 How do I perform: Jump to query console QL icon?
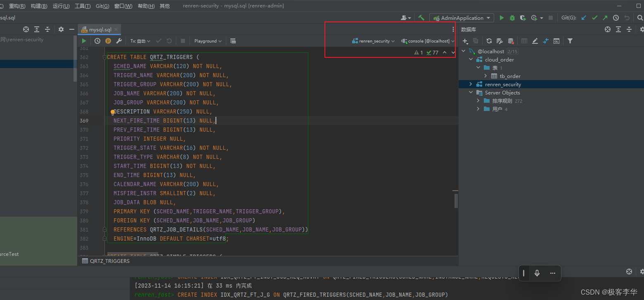click(556, 41)
